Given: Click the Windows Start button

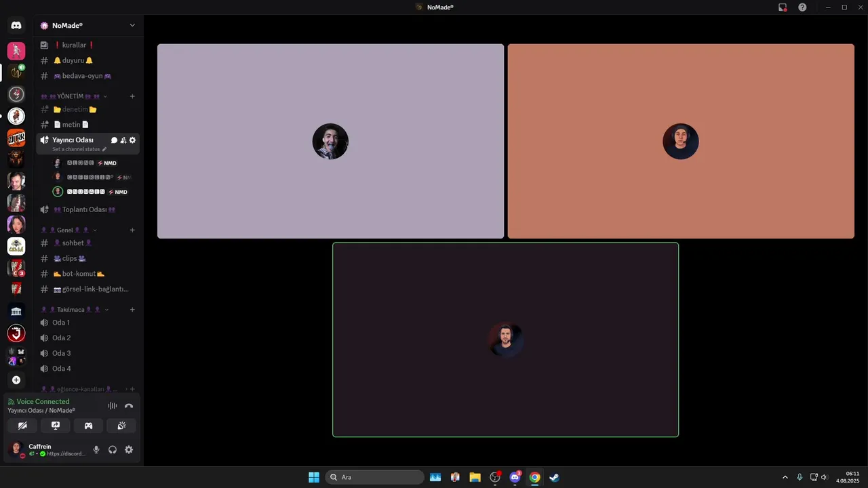Looking at the screenshot, I should [314, 477].
